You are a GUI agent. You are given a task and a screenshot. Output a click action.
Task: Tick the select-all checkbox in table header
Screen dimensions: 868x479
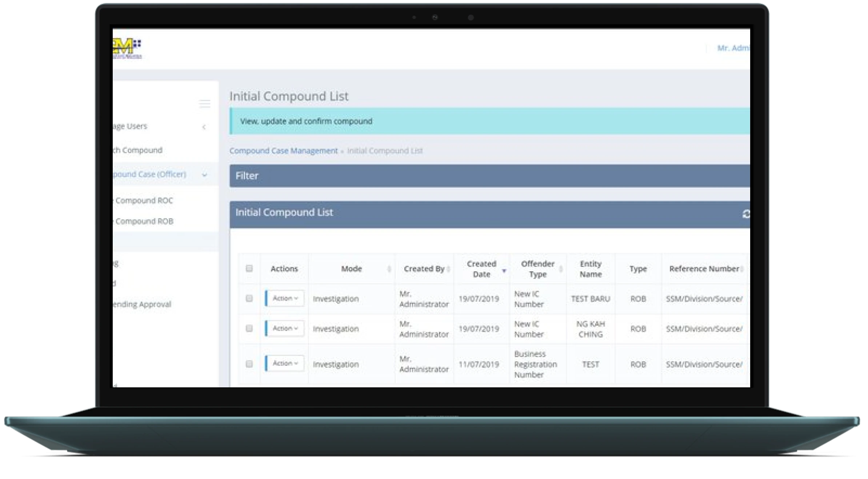249,268
